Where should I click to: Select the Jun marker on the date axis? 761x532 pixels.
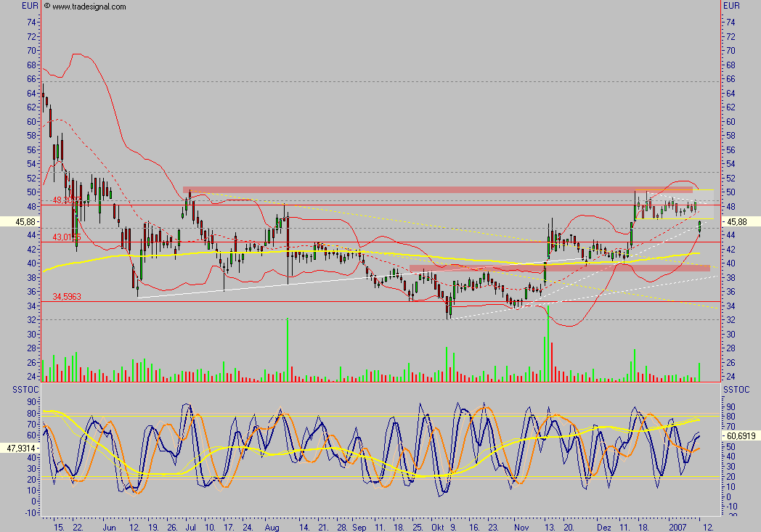pos(109,524)
